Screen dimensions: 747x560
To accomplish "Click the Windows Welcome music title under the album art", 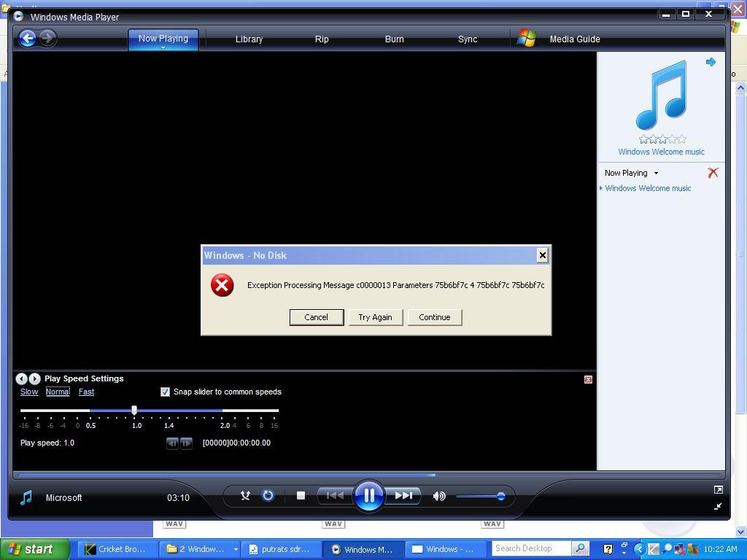I will click(x=661, y=152).
